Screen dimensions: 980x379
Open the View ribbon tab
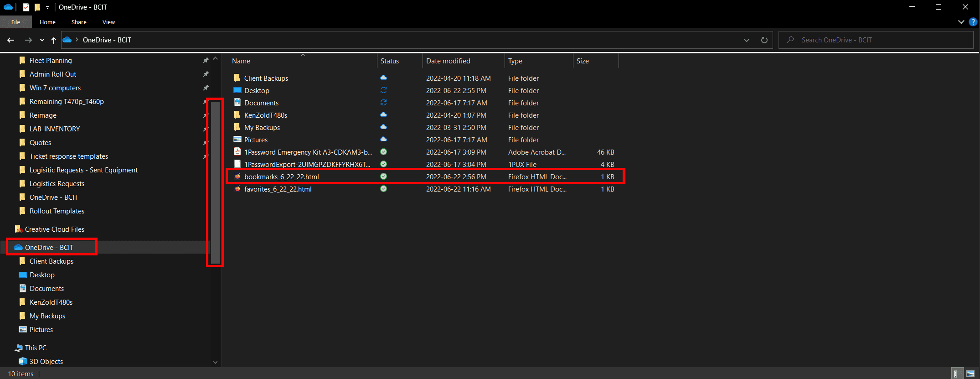pos(108,22)
